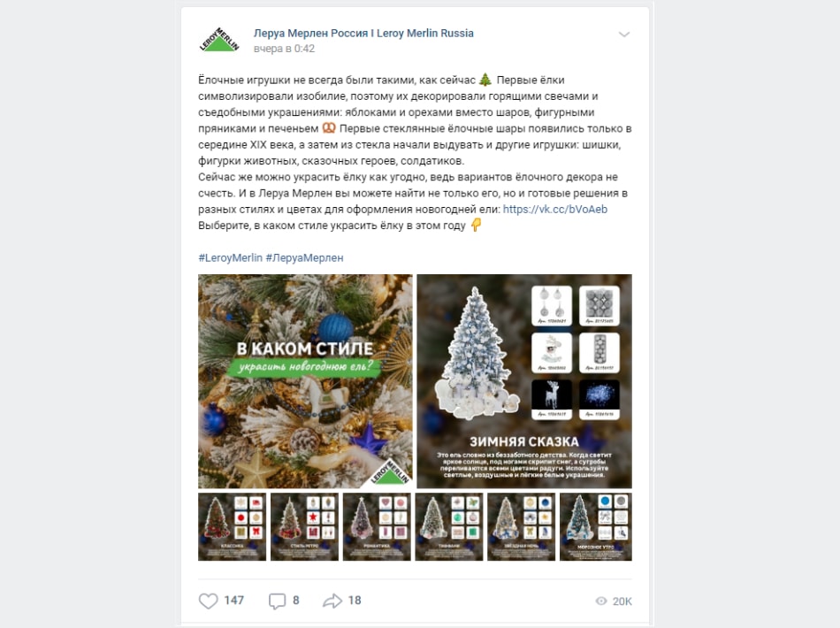Screen dimensions: 840x628
Task: Open Leroy Merlin logo avatar
Action: 219,39
